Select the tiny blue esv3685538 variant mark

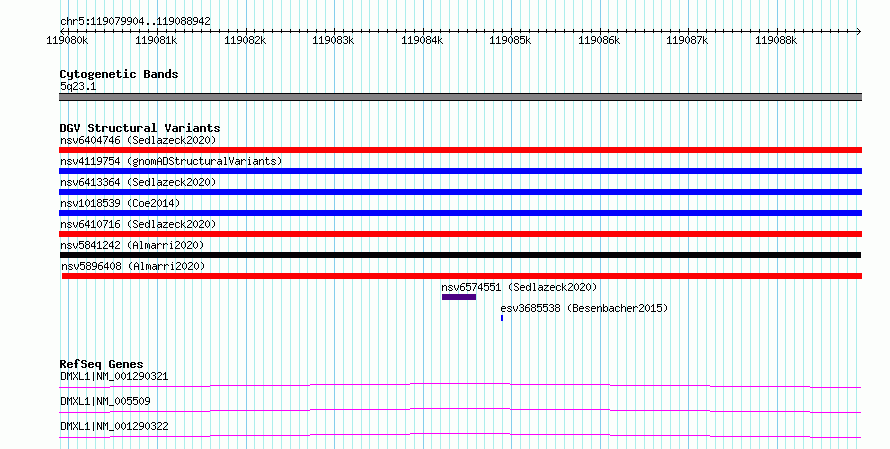502,318
